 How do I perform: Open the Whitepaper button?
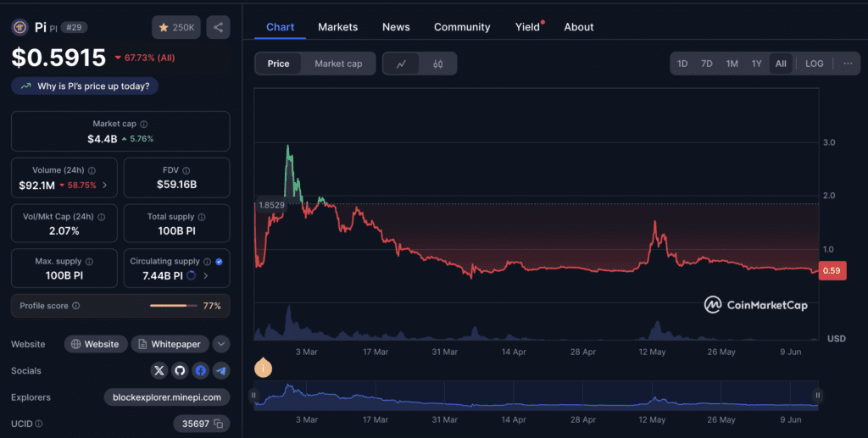click(x=170, y=344)
